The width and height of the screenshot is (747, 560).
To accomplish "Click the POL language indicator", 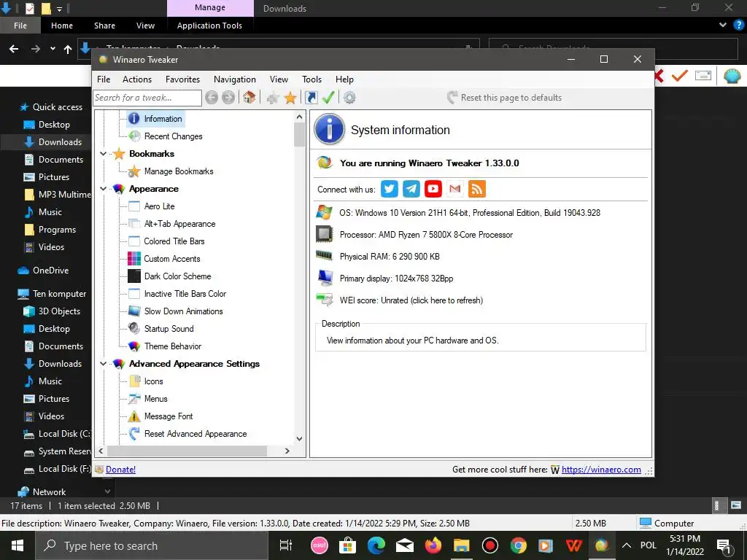I will [648, 545].
